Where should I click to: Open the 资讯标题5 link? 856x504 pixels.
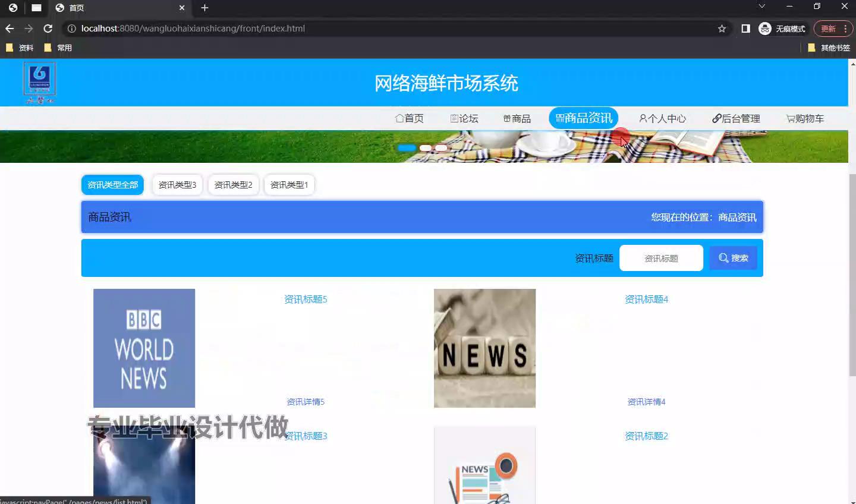(306, 299)
